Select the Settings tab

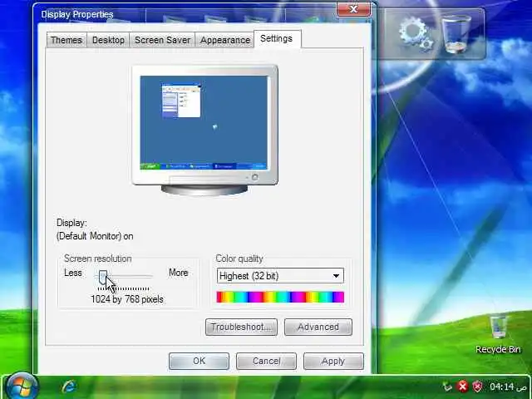coord(277,39)
